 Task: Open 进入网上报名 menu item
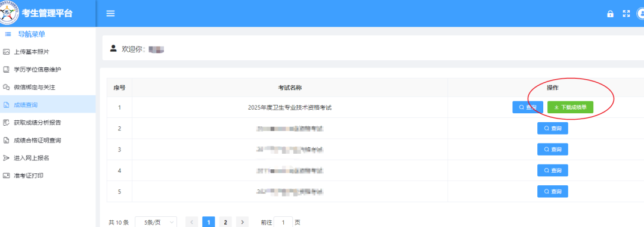[x=48, y=158]
